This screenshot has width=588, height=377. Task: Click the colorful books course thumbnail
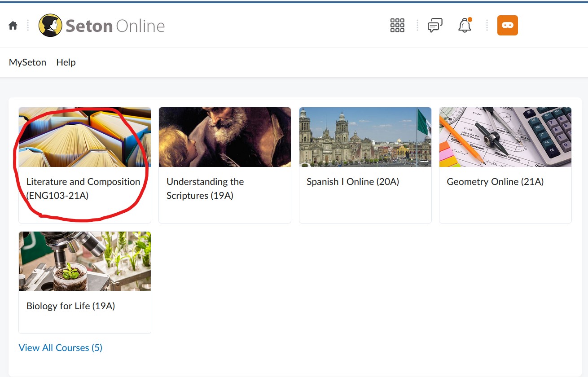coord(85,137)
